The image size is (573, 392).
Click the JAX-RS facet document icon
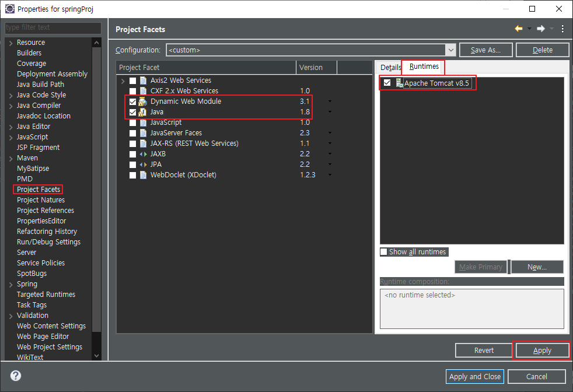pyautogui.click(x=144, y=143)
